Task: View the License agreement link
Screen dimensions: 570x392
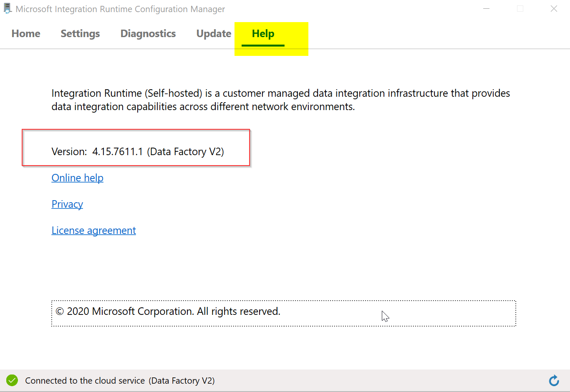Action: [x=93, y=231]
